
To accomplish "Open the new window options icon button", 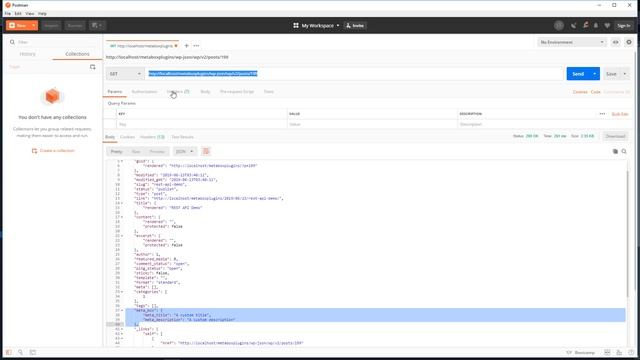I will pyautogui.click(x=97, y=25).
